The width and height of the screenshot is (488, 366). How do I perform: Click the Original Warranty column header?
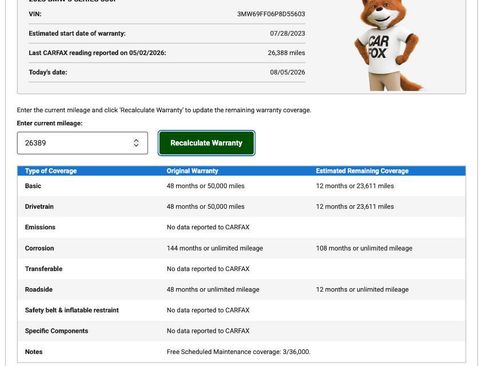(x=192, y=171)
